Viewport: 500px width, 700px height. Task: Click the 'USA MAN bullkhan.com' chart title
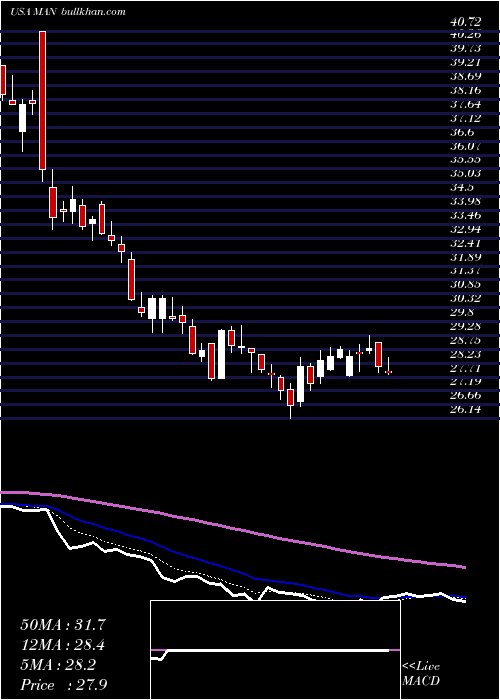pos(68,12)
